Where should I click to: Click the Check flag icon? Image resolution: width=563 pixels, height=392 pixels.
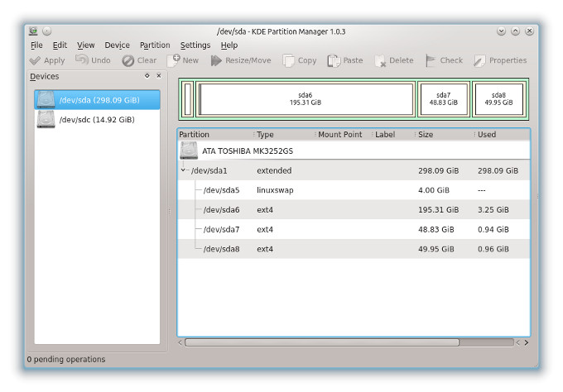(431, 60)
